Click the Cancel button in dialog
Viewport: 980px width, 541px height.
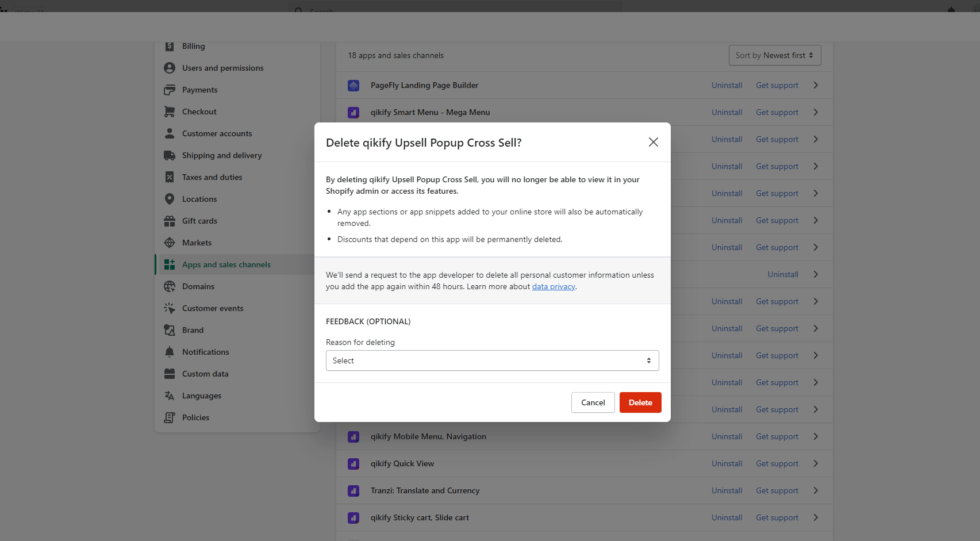pyautogui.click(x=593, y=402)
